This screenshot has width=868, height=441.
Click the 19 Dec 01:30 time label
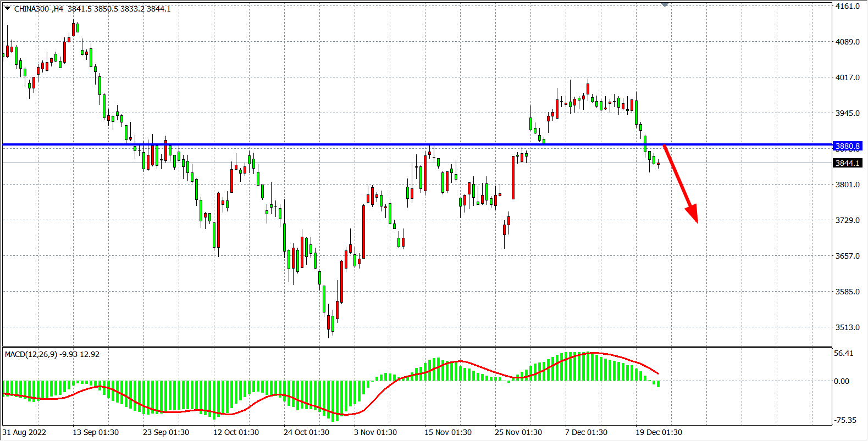tap(659, 432)
